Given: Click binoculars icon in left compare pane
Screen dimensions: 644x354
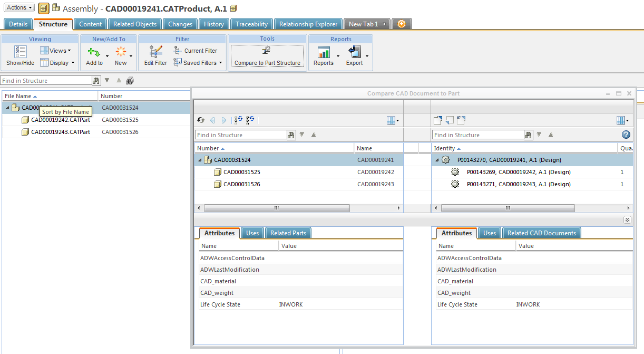Looking at the screenshot, I should click(x=291, y=135).
